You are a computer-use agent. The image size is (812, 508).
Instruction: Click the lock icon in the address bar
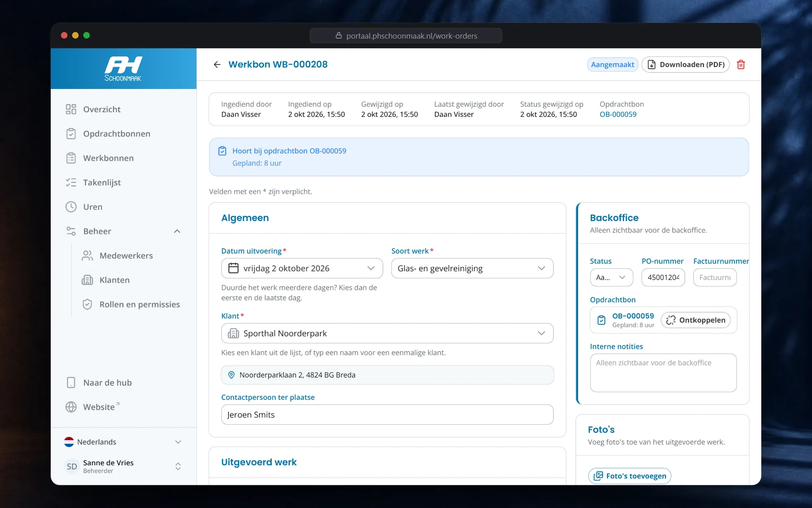[x=339, y=36]
